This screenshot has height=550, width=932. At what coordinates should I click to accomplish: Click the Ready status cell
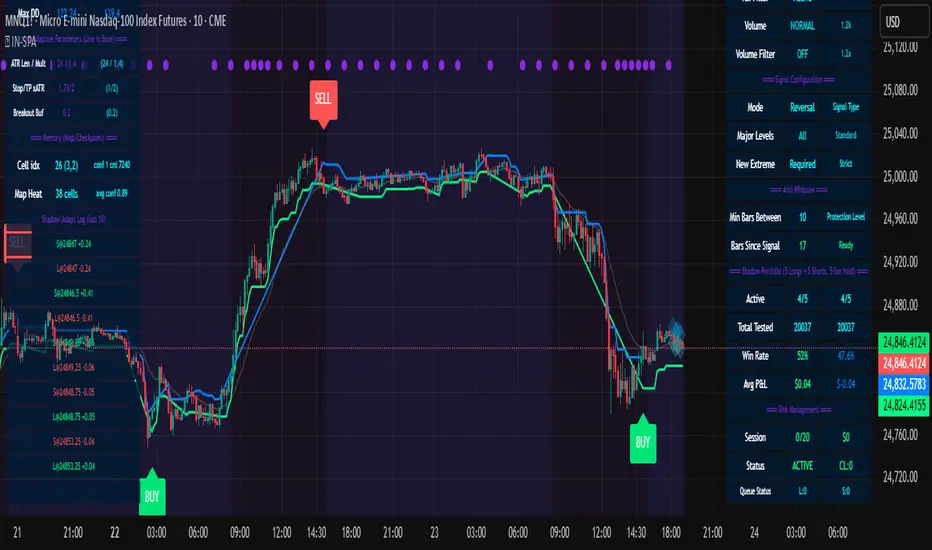pyautogui.click(x=846, y=245)
